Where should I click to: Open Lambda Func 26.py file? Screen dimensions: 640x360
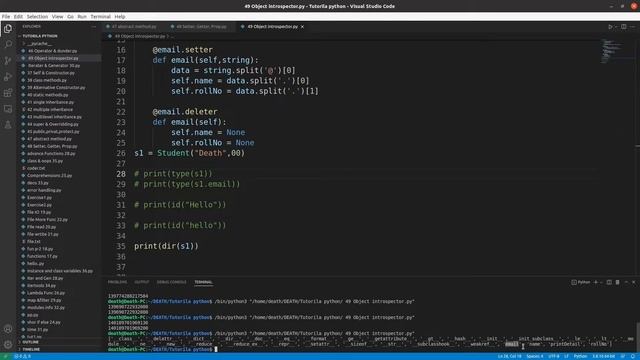click(46, 293)
